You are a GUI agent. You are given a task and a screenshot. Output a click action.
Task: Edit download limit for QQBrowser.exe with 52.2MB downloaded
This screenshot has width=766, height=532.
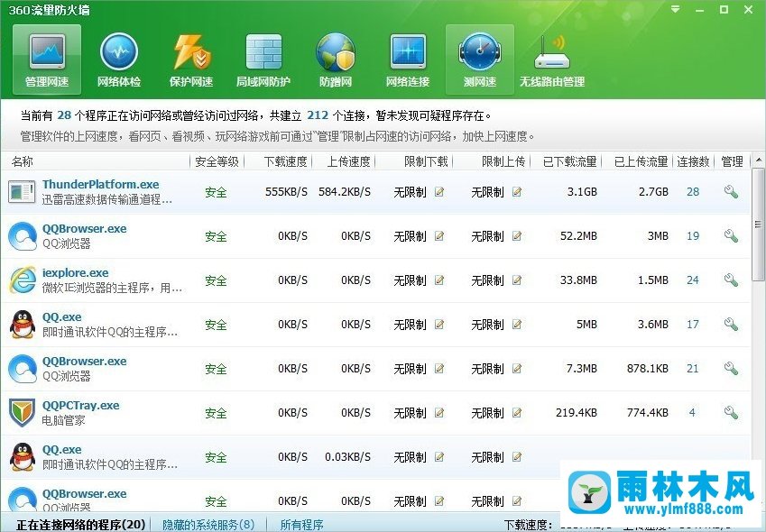click(439, 236)
